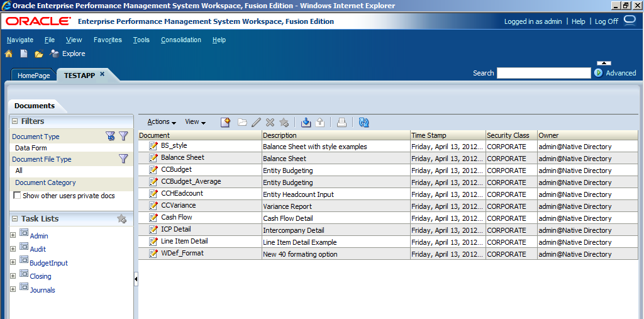This screenshot has height=319, width=644.
Task: Switch to the HomePage tab
Action: pos(34,76)
